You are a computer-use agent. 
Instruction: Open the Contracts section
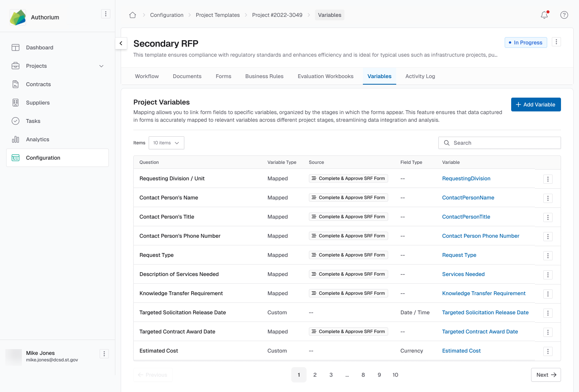pos(38,84)
